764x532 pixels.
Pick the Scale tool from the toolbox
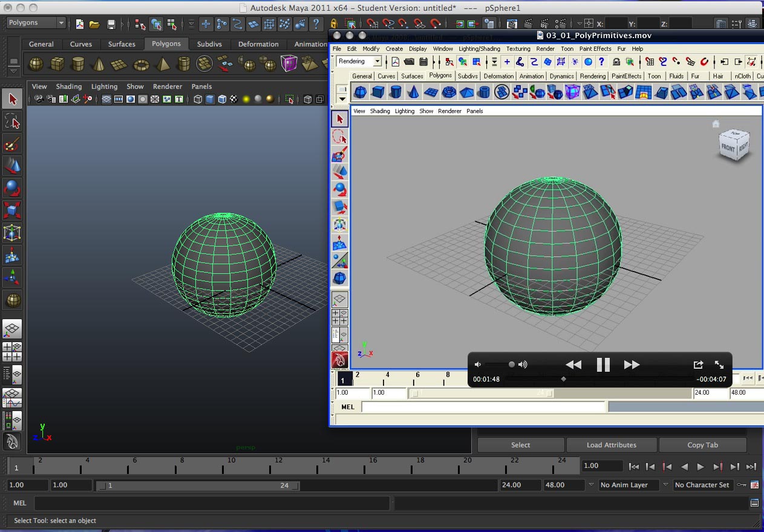tap(13, 210)
